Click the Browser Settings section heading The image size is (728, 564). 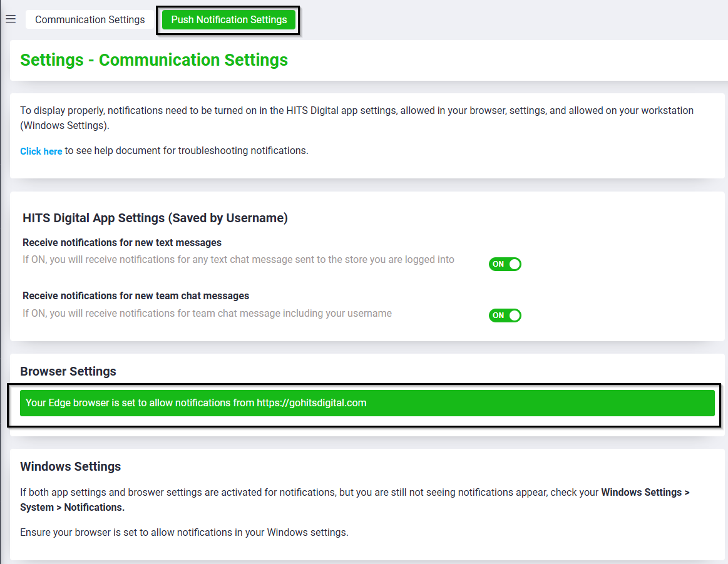pos(68,371)
